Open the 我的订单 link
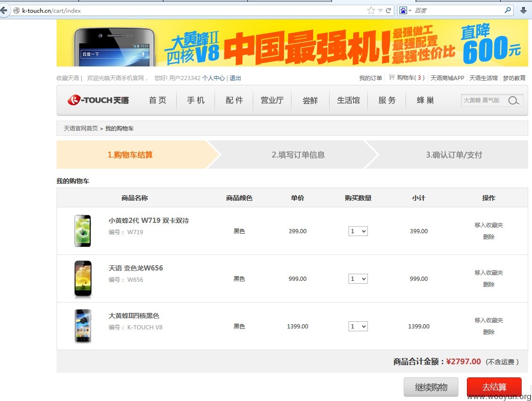Image resolution: width=532 pixels, height=401 pixels. click(x=371, y=78)
